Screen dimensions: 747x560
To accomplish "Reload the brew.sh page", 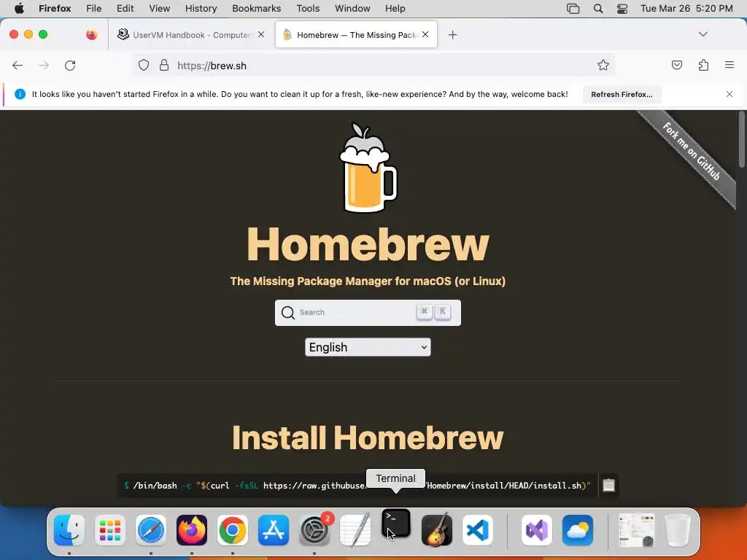I will coord(70,66).
